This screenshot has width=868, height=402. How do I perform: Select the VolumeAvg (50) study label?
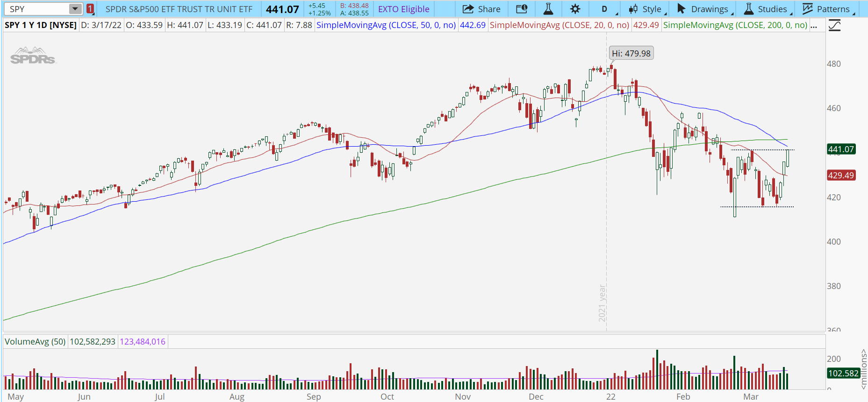[x=35, y=342]
